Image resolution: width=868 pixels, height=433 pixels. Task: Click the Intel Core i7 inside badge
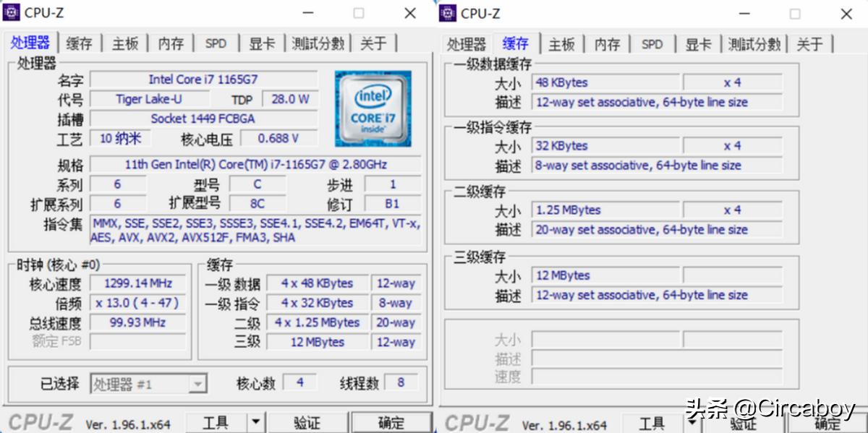372,110
